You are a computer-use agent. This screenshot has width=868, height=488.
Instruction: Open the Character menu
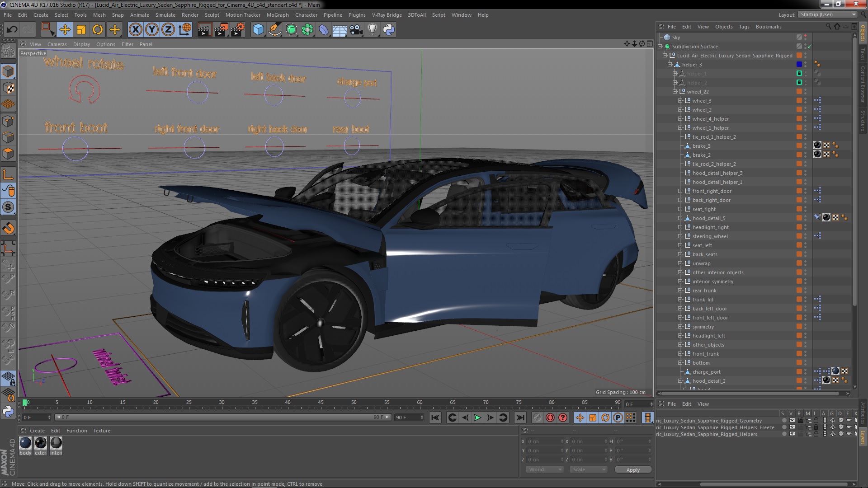[306, 15]
